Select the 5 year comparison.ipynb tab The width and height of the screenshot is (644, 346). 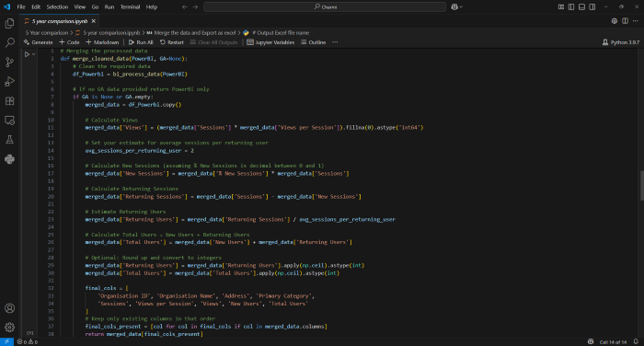pyautogui.click(x=60, y=21)
